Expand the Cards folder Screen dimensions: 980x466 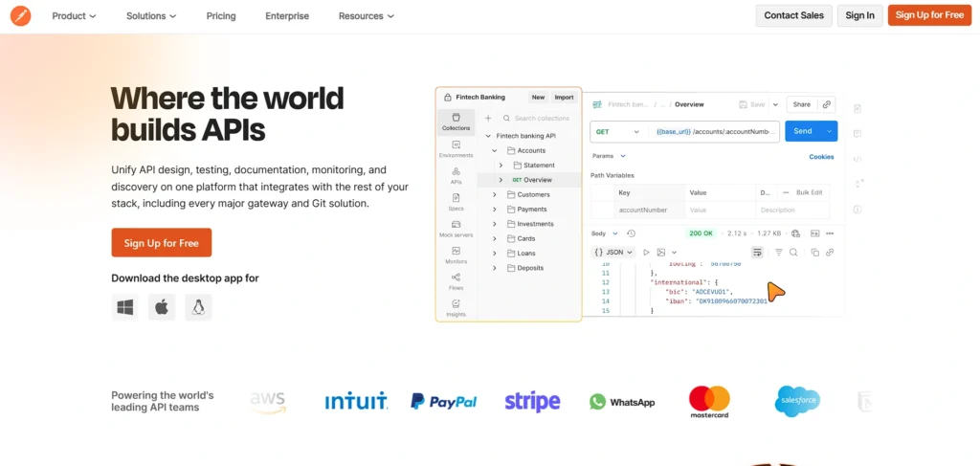click(495, 238)
